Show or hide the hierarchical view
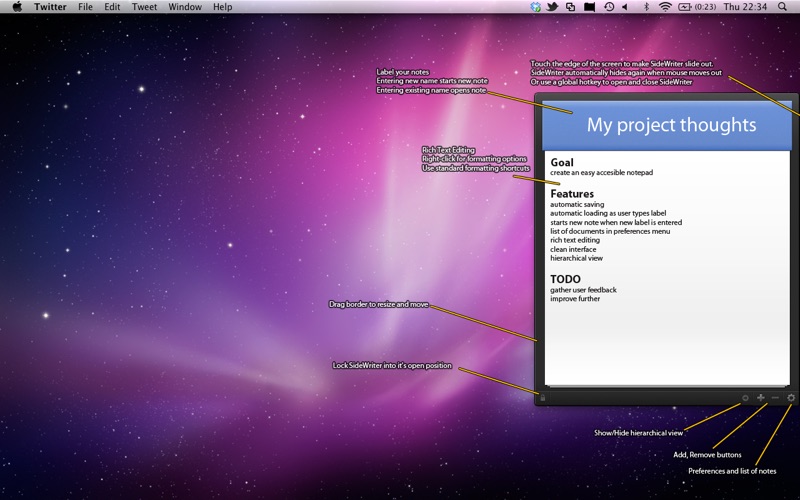Screen dimensions: 800x500 pos(745,398)
